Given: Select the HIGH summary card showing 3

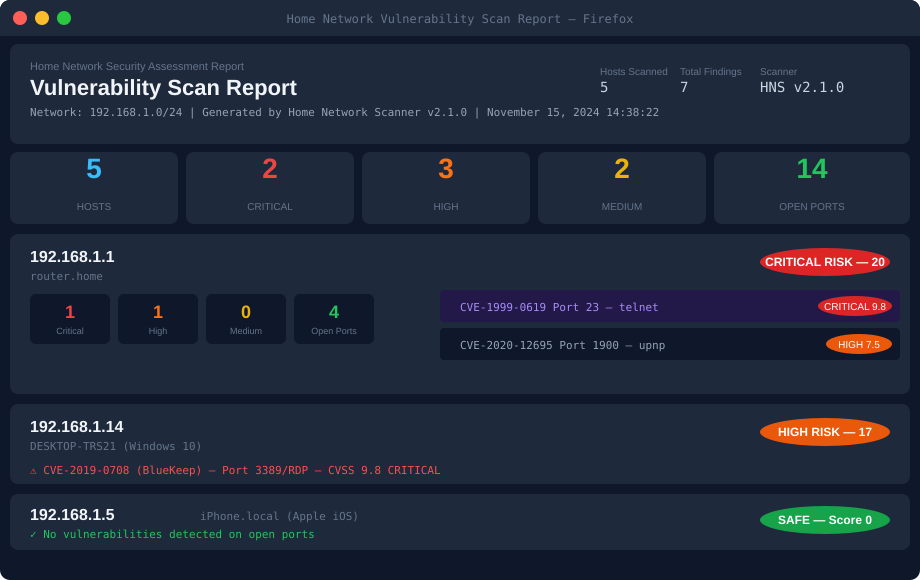Looking at the screenshot, I should click(x=446, y=188).
